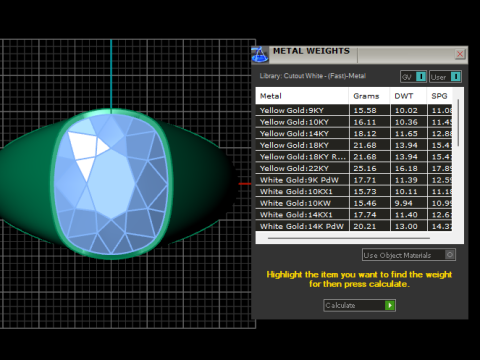The image size is (480, 360).
Task: Click the 10.02 DWT value
Action: click(406, 110)
